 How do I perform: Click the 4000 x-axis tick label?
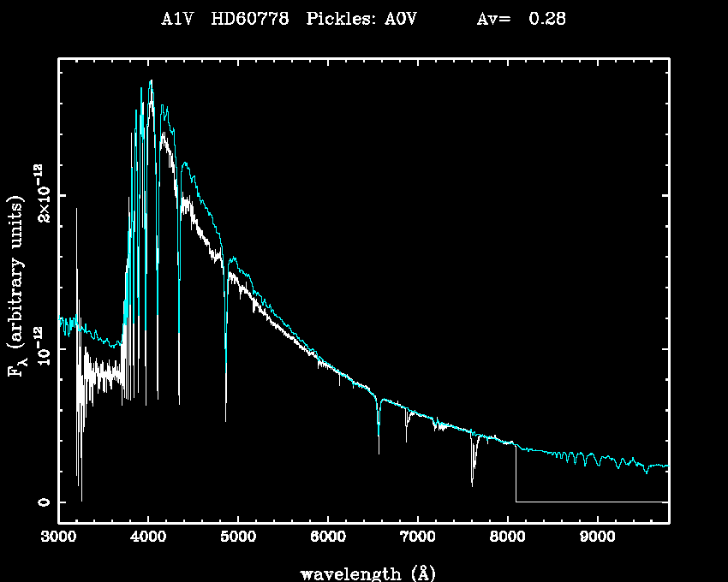[x=148, y=537]
